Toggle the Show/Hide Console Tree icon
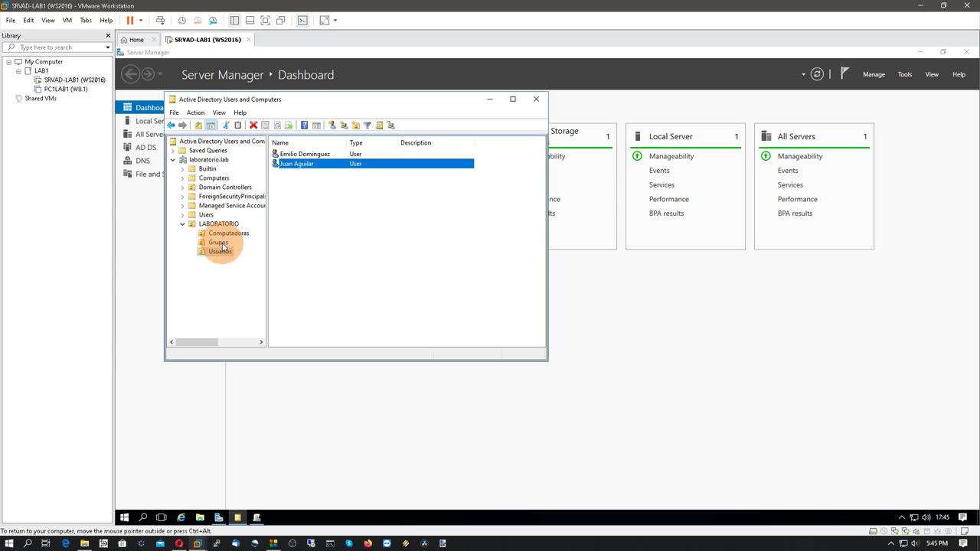The image size is (980, 551). [x=211, y=126]
